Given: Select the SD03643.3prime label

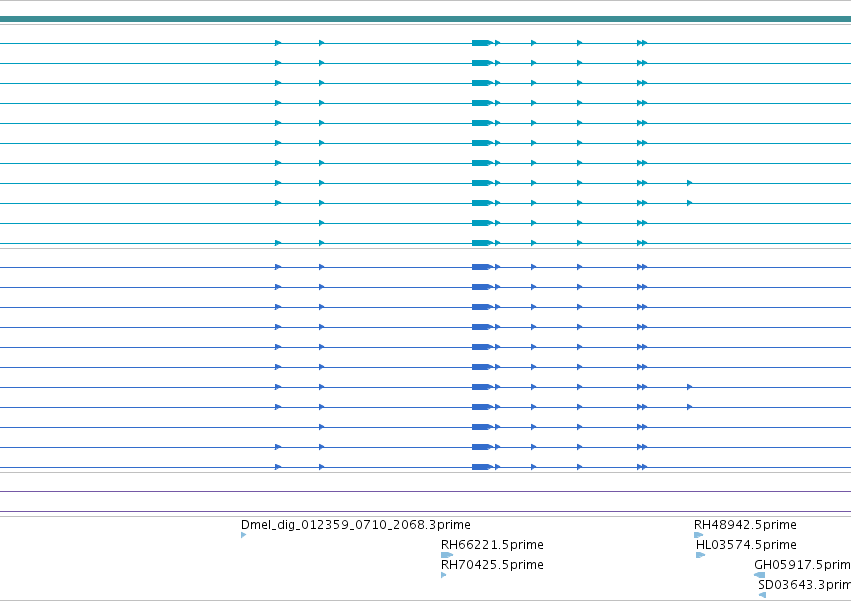Looking at the screenshot, I should [804, 585].
